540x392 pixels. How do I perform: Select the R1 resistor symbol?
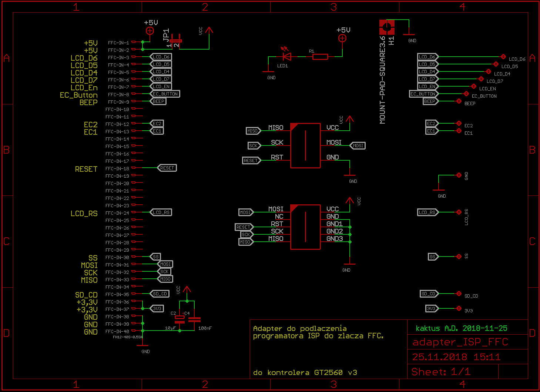coord(320,57)
